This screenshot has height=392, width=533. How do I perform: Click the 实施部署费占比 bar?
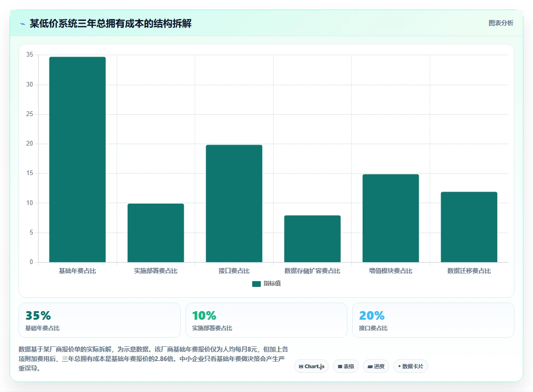coord(156,233)
